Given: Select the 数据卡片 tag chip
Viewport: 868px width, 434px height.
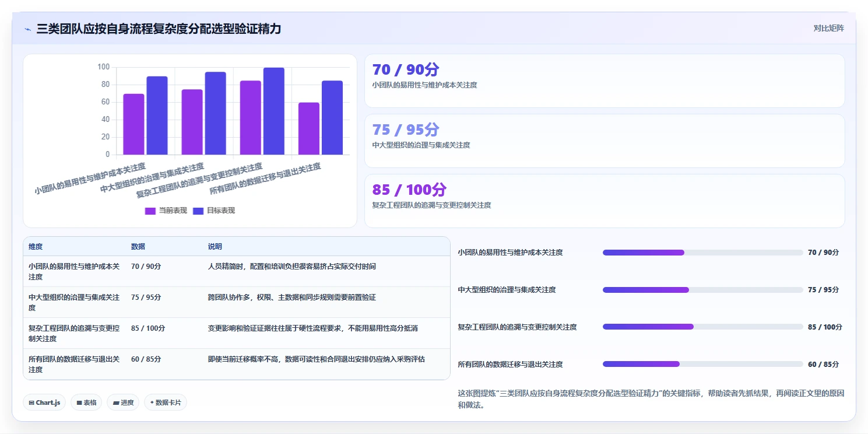Looking at the screenshot, I should (166, 402).
